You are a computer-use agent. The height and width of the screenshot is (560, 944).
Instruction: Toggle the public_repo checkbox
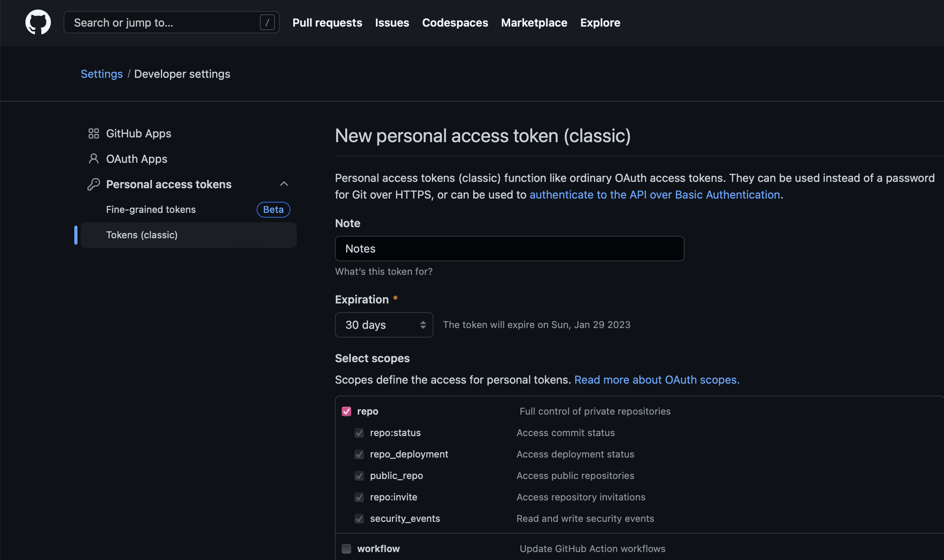point(359,476)
